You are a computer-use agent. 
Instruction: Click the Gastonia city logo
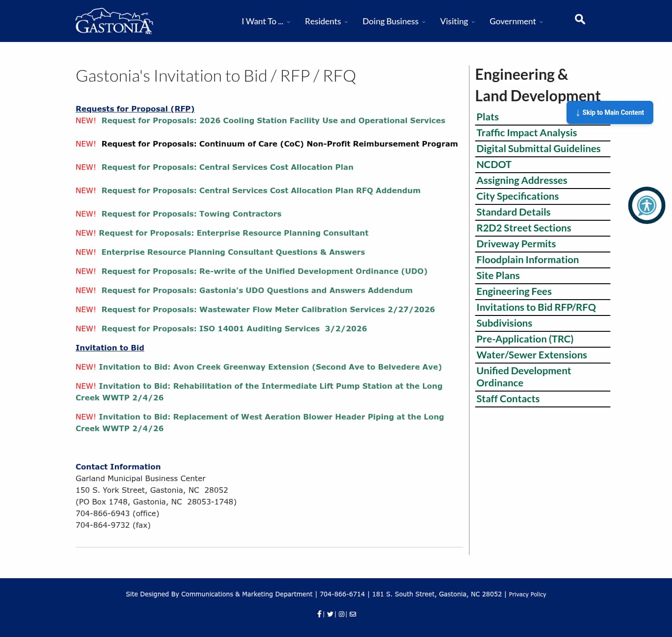pyautogui.click(x=113, y=21)
